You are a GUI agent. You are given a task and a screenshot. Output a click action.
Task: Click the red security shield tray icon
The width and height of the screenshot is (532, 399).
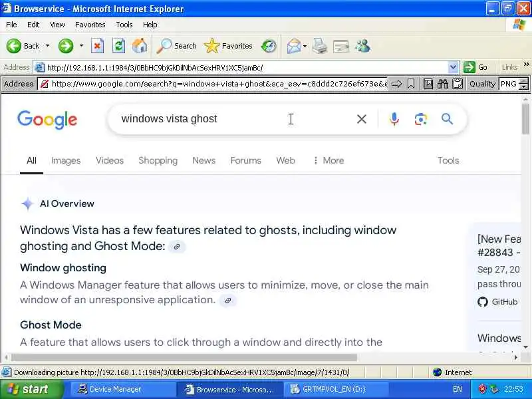[481, 389]
